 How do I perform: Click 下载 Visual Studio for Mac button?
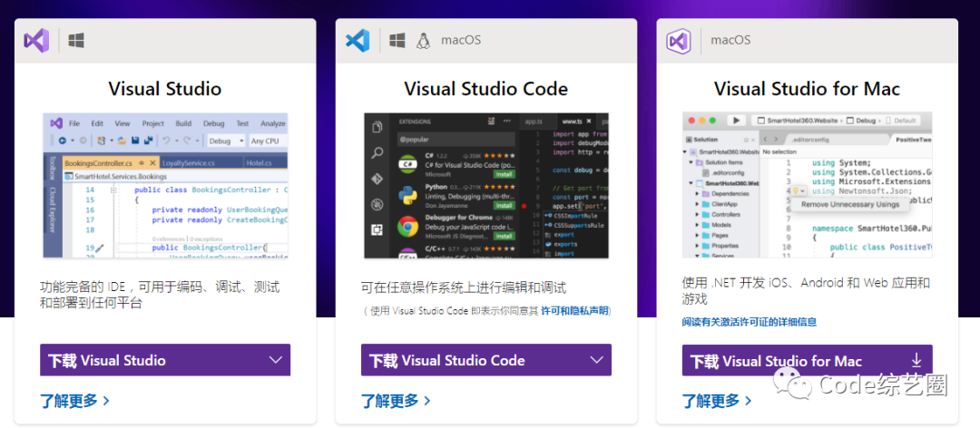click(x=807, y=361)
